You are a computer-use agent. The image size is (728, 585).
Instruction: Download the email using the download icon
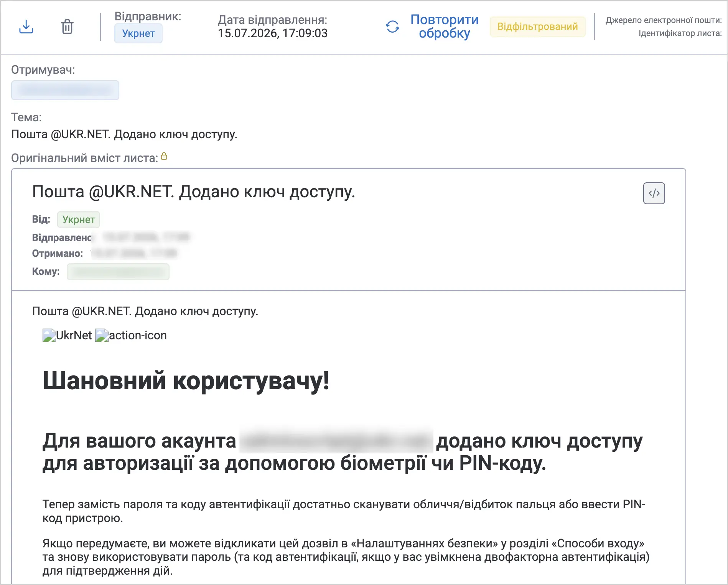(x=26, y=27)
